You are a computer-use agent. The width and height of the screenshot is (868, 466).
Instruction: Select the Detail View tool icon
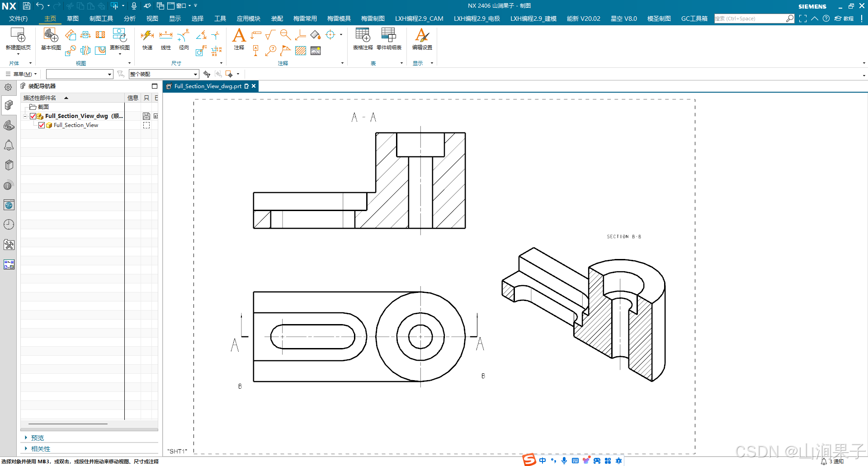70,50
